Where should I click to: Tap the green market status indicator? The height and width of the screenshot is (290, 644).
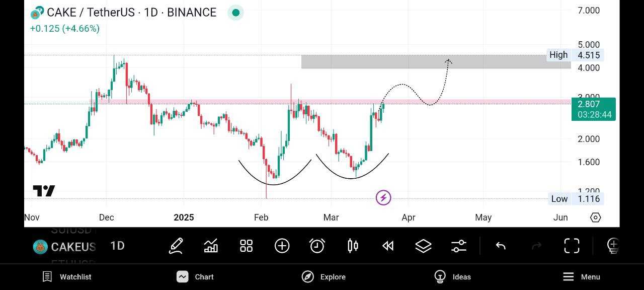[x=235, y=13]
